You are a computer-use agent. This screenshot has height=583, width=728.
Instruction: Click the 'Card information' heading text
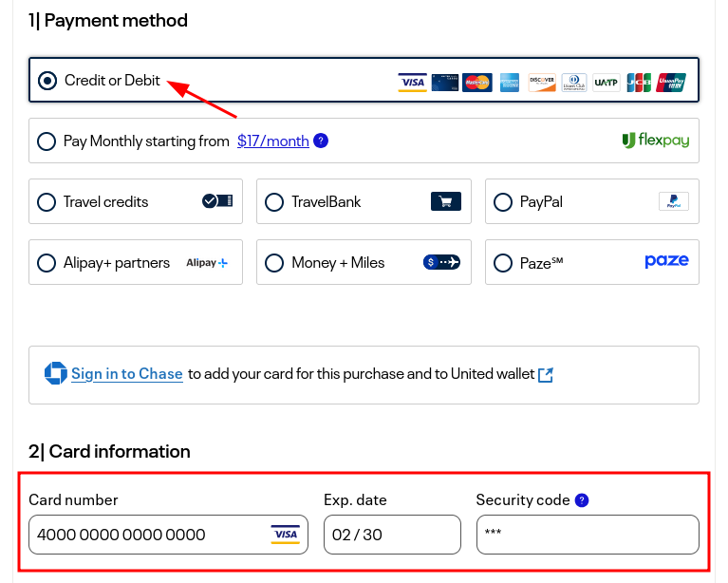[x=120, y=452]
